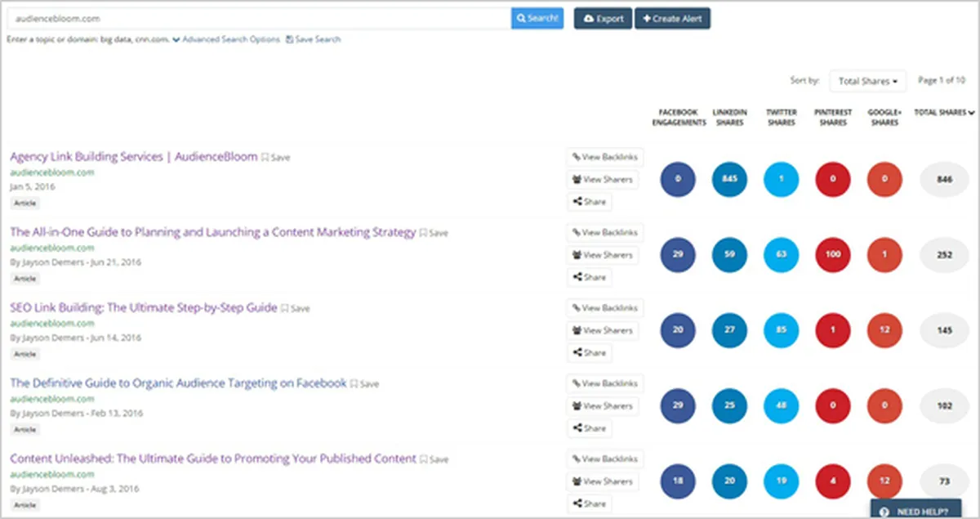This screenshot has height=519, width=980.
Task: Click the LinkedIn Shares column header
Action: click(728, 118)
